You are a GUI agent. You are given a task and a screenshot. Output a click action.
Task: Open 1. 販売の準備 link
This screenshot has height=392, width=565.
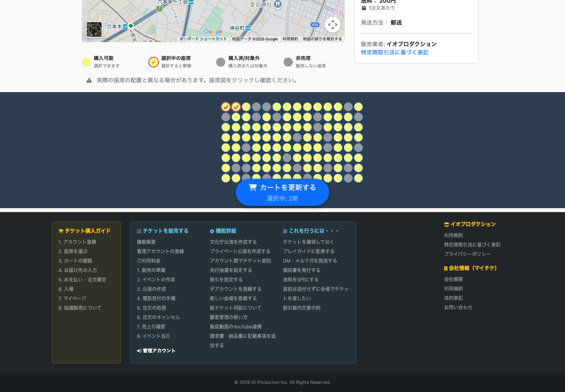point(151,270)
